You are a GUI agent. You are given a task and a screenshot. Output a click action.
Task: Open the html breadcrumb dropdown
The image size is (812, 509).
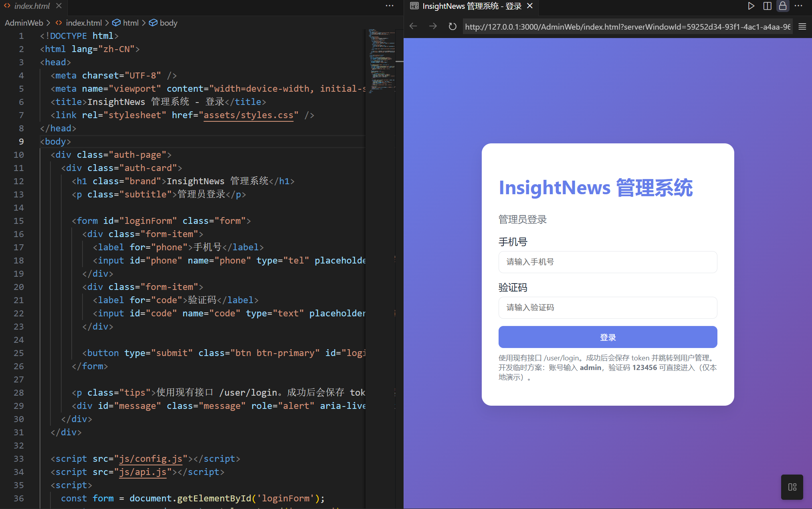click(x=131, y=23)
